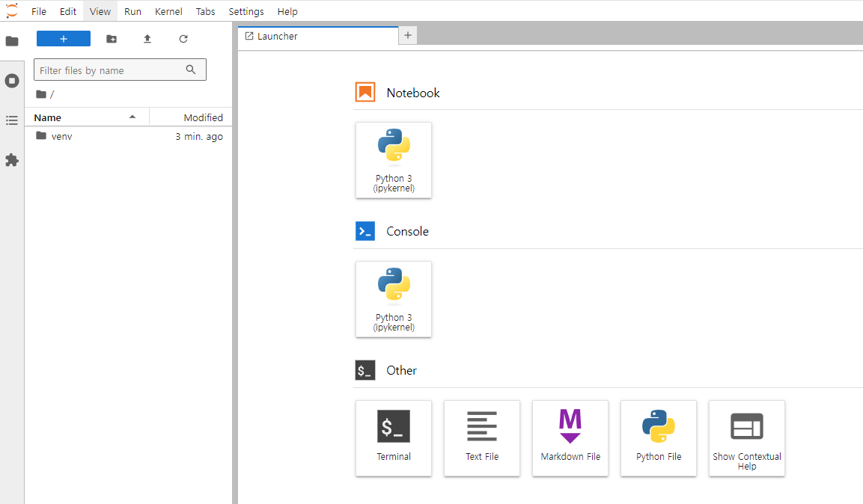863x504 pixels.
Task: Create a new folder with folder-plus icon
Action: pos(112,38)
